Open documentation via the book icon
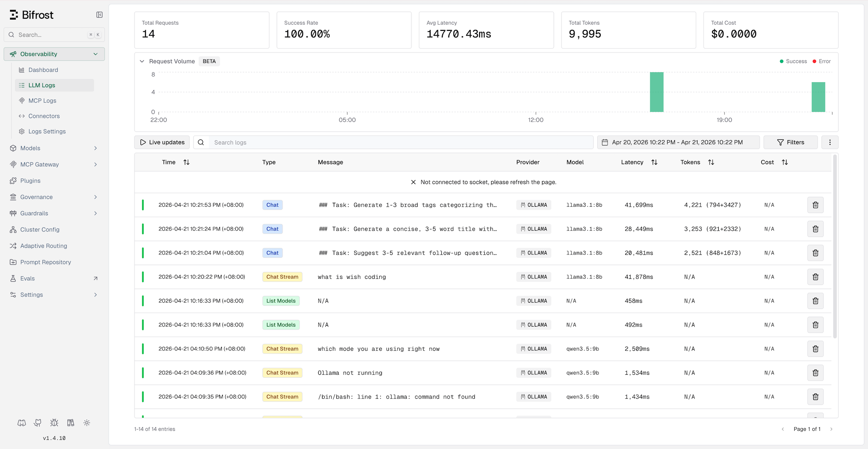Screen dimensions: 868x449 coord(70,423)
